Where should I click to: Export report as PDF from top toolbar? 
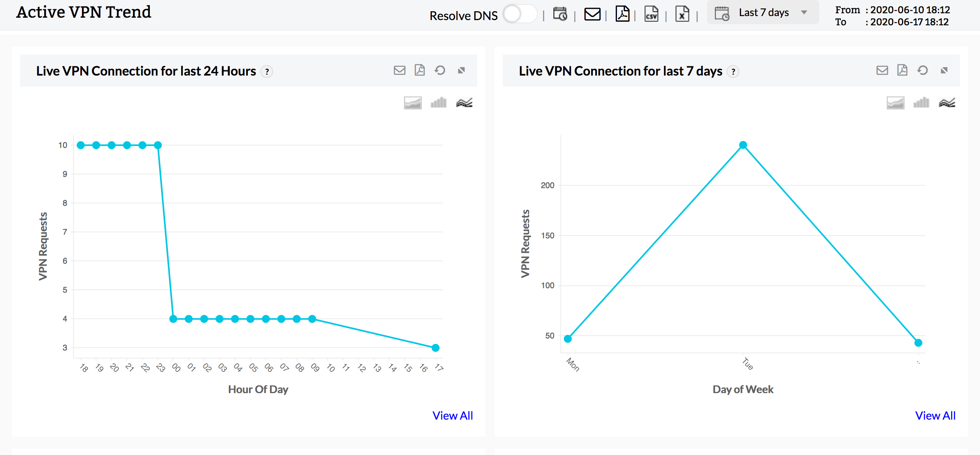[622, 14]
